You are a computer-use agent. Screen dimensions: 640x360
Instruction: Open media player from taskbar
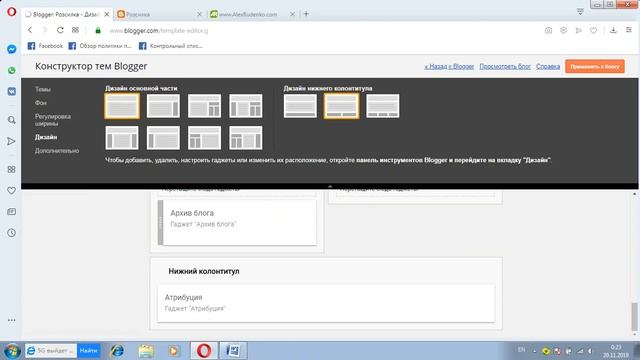tap(174, 351)
